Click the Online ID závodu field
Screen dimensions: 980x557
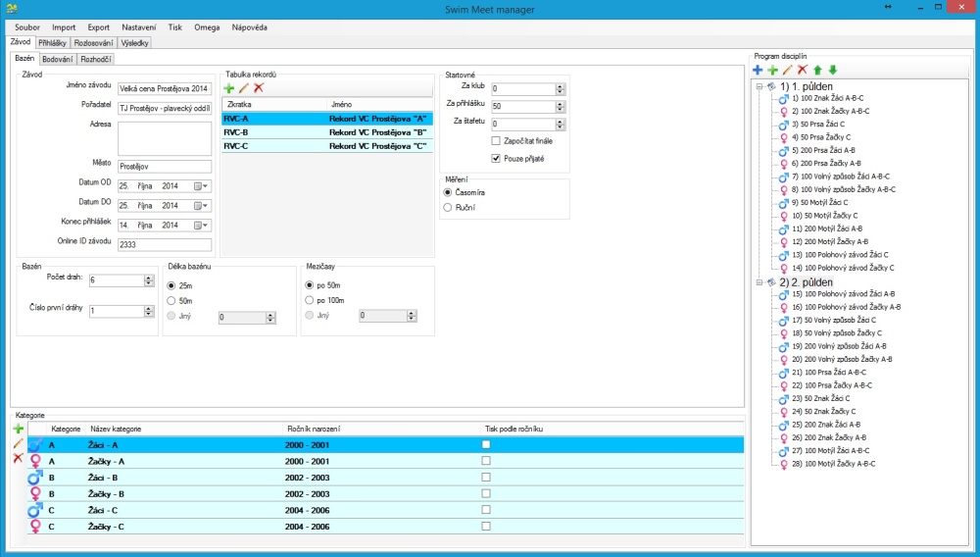165,244
